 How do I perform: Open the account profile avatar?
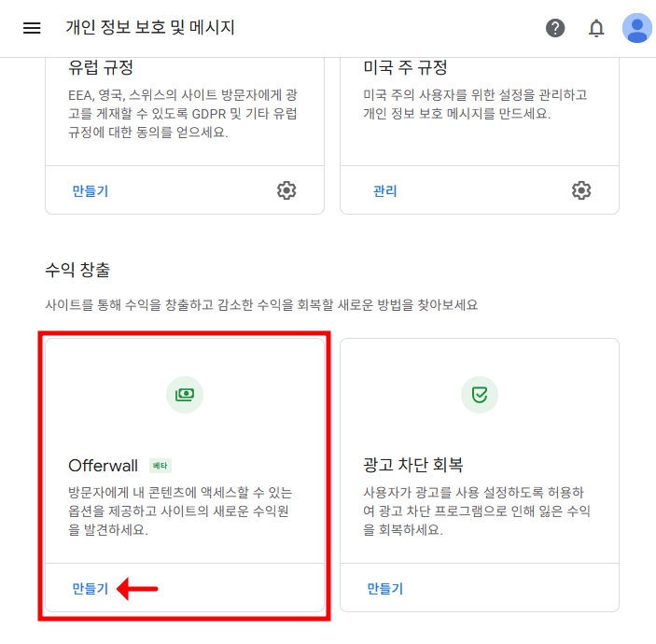pos(636,28)
